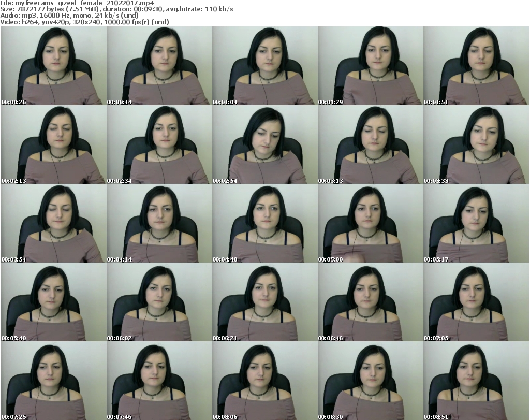Click the frame at 00:05:40
Viewport: 530px width, 420px height.
point(54,302)
